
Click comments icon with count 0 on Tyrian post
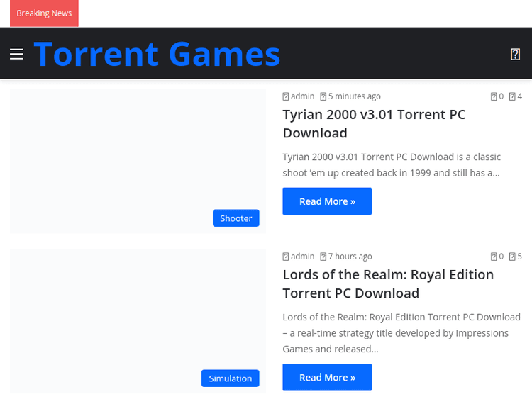coord(494,96)
